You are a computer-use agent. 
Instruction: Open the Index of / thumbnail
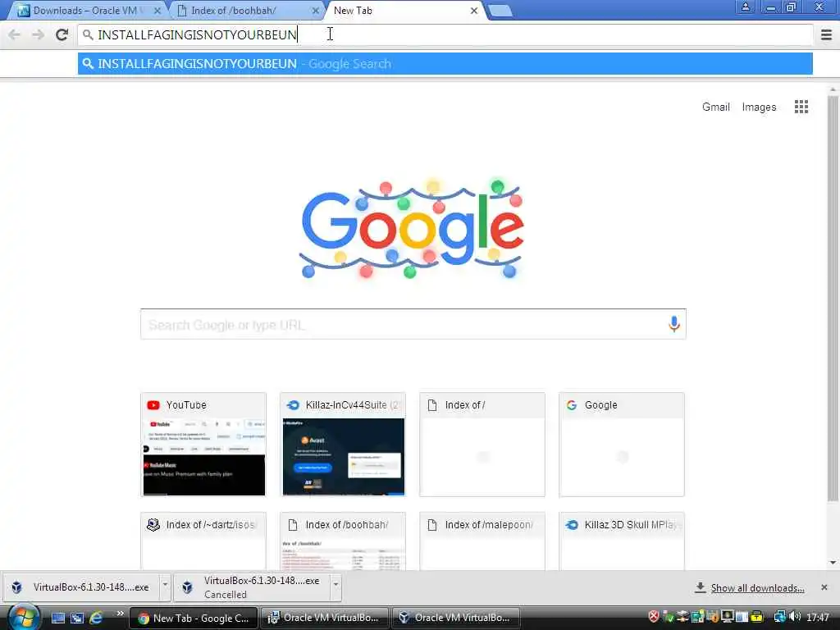[482, 445]
